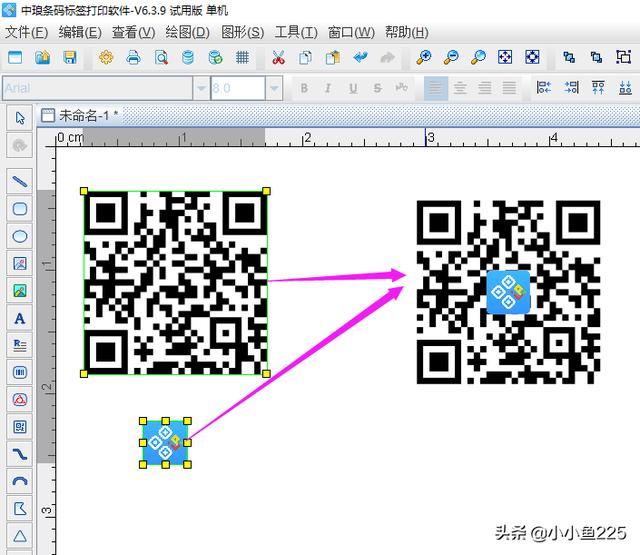640x555 pixels.
Task: Expand the Arial font dropdown
Action: click(201, 89)
